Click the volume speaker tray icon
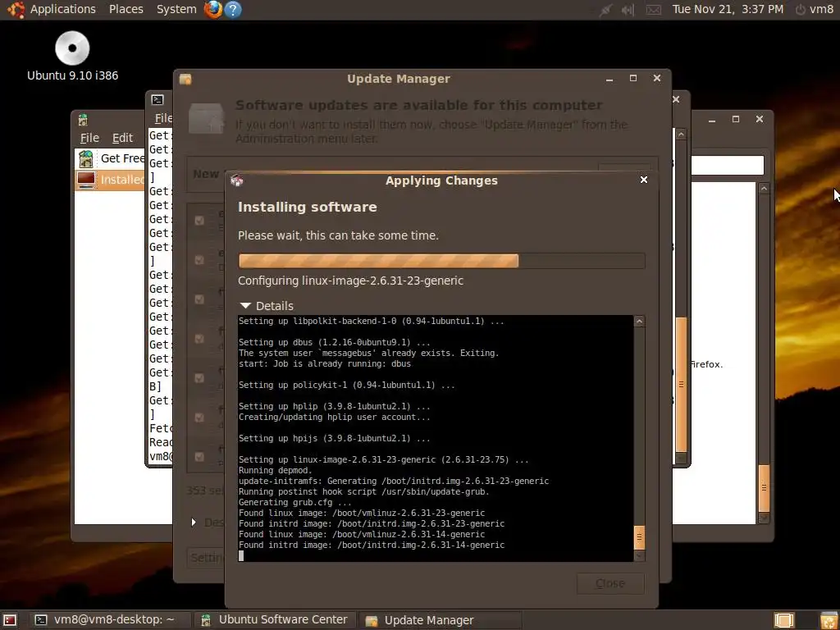This screenshot has height=630, width=840. tap(628, 10)
